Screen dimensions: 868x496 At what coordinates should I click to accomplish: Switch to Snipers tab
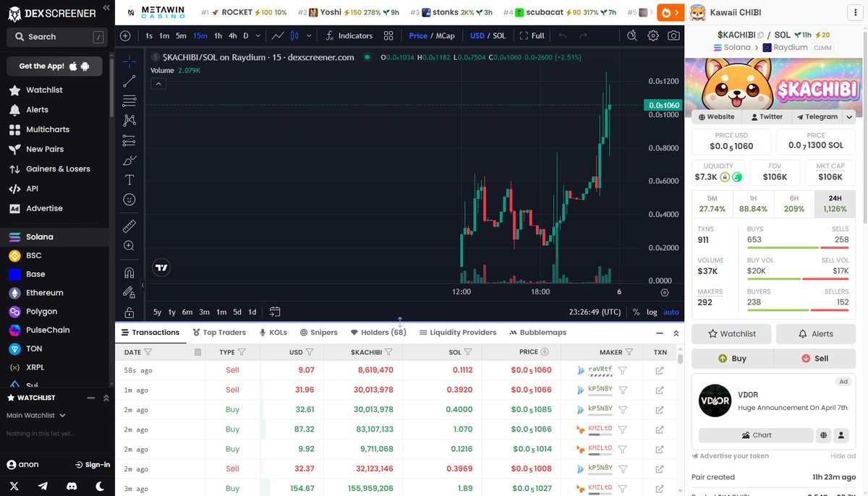coord(319,333)
